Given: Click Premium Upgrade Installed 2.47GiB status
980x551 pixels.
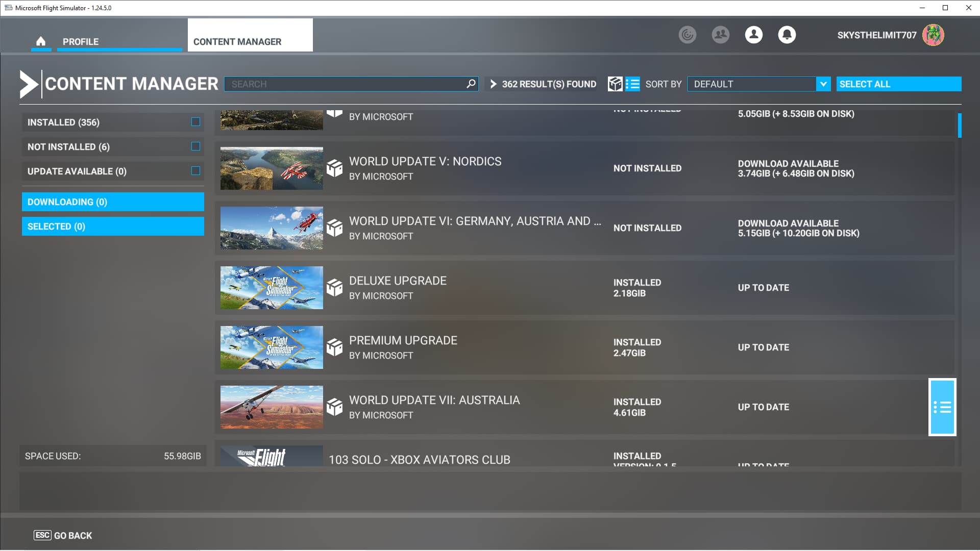Looking at the screenshot, I should coord(637,347).
